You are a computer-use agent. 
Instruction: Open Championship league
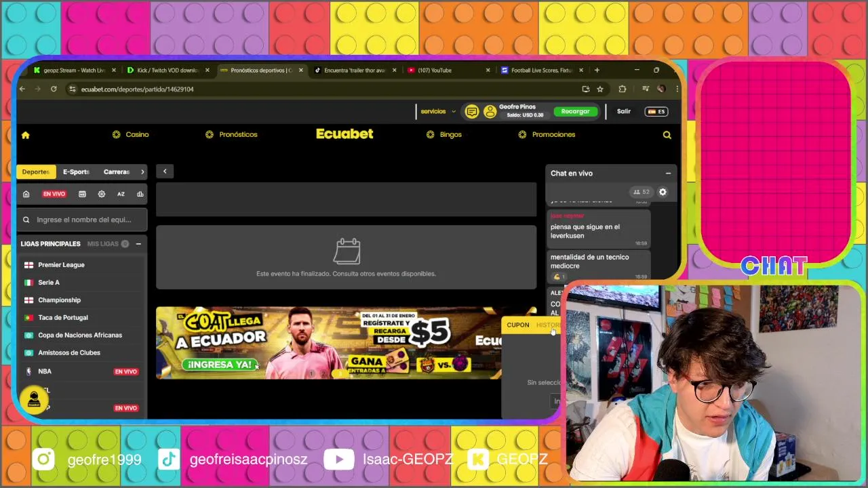click(81, 300)
